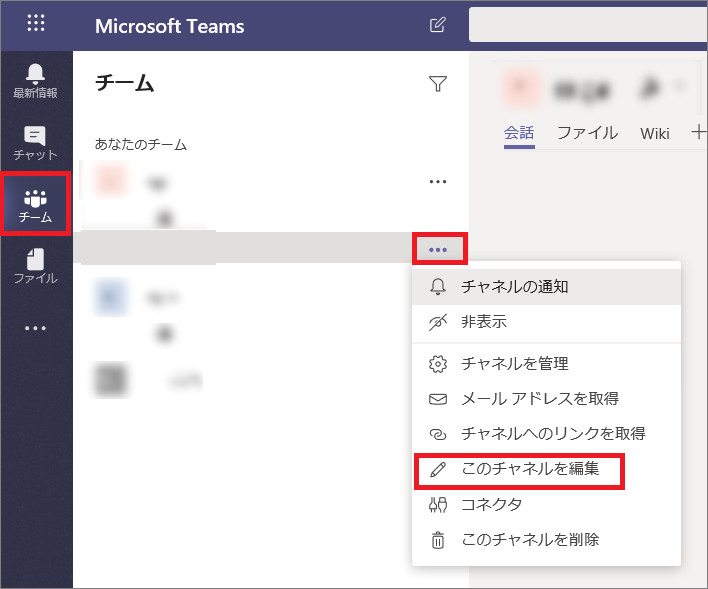Image resolution: width=708 pixels, height=589 pixels.
Task: Open more options for first team
Action: [438, 182]
